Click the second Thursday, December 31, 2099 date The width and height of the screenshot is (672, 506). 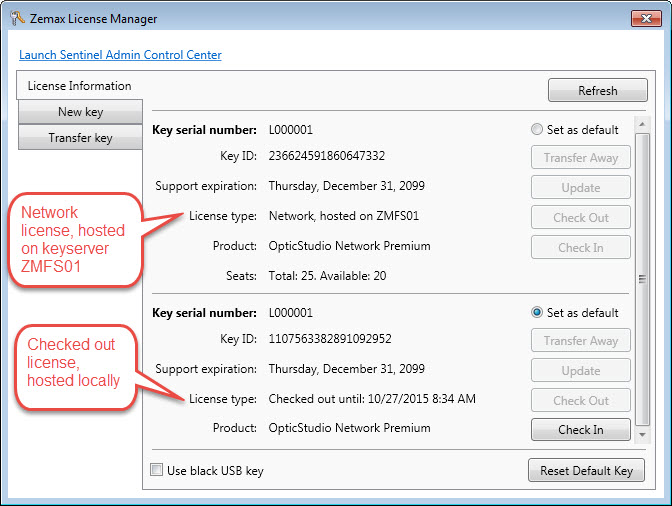347,369
